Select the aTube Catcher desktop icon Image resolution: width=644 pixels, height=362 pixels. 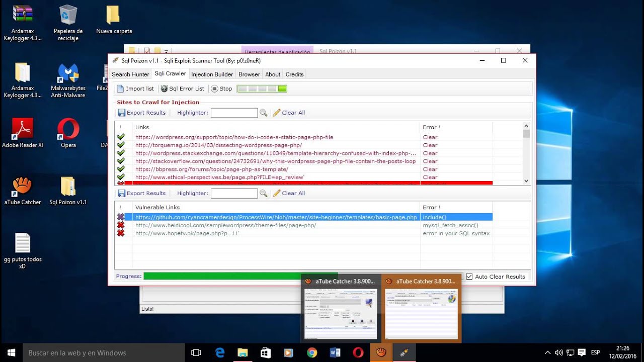coord(23,191)
